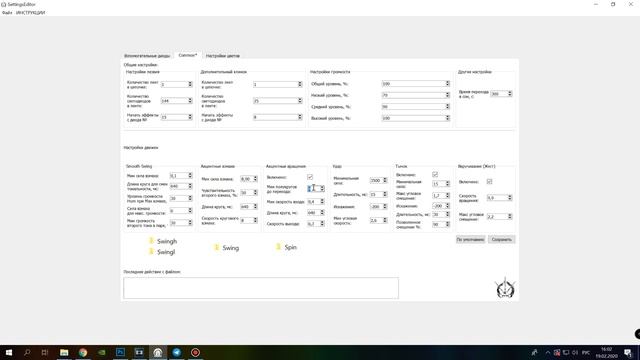This screenshot has width=640, height=360.
Task: Click Скорость выхода field
Action: click(316, 224)
